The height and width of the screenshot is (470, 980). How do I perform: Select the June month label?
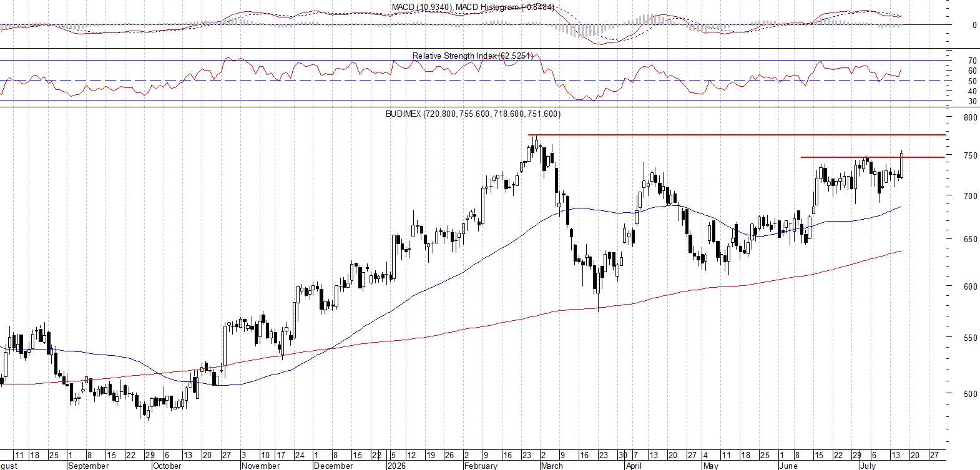coord(788,466)
